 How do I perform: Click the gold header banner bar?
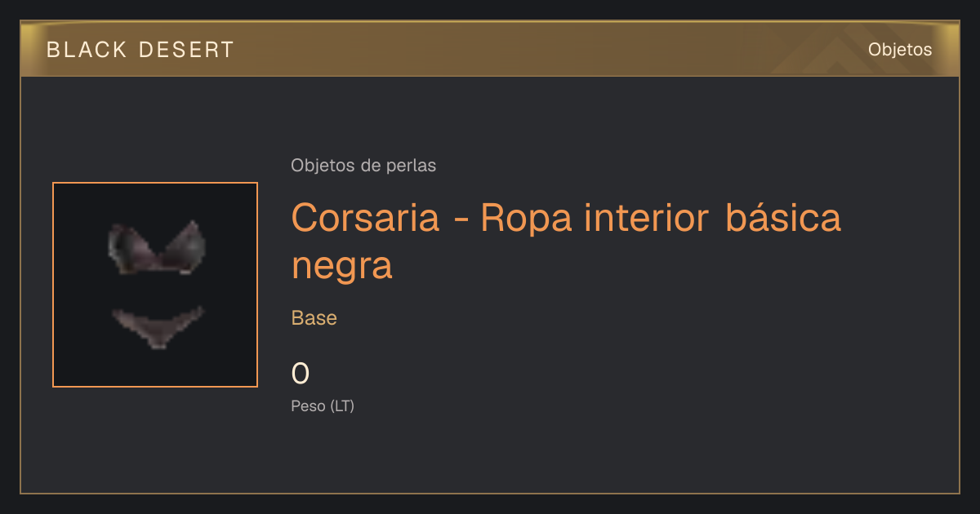point(490,49)
